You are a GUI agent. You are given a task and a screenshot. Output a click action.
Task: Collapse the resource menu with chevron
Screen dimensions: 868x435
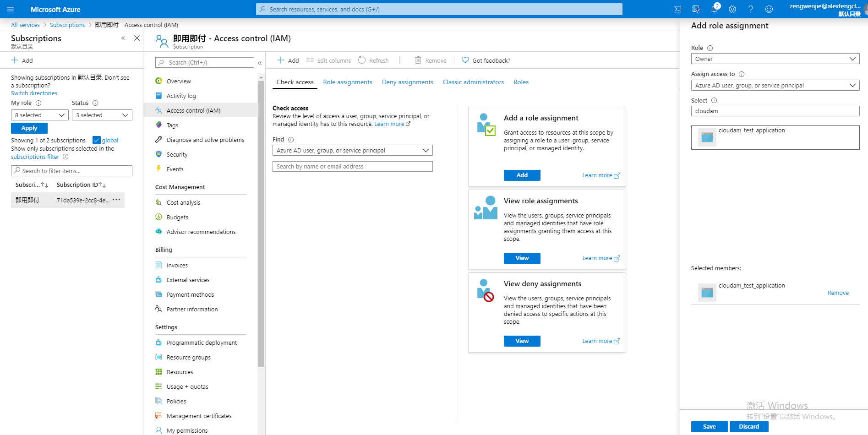(260, 63)
